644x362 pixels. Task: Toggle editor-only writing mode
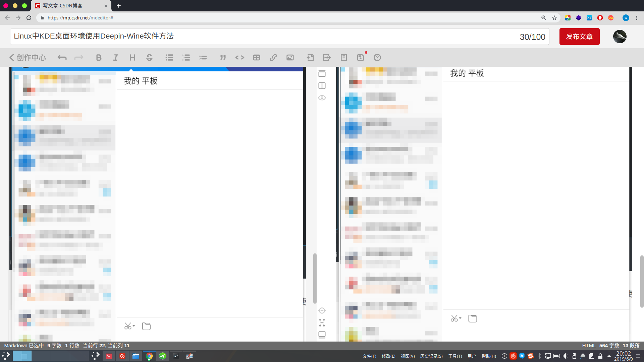coord(322,73)
